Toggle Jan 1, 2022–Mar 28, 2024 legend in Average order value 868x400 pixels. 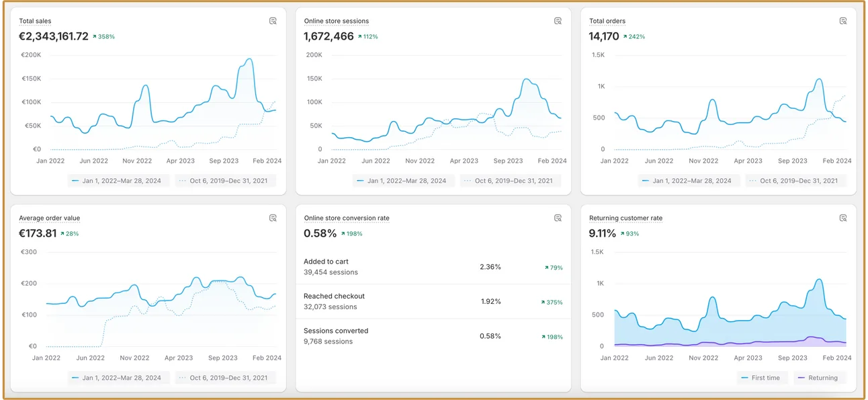(119, 378)
